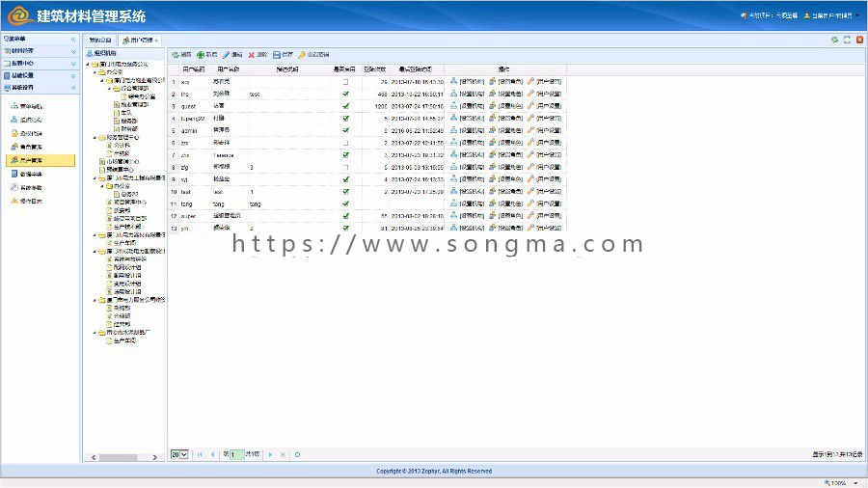Screen dimensions: 868x488
Task: Switch to the desktop tab beside 用户管理
Action: (x=100, y=40)
